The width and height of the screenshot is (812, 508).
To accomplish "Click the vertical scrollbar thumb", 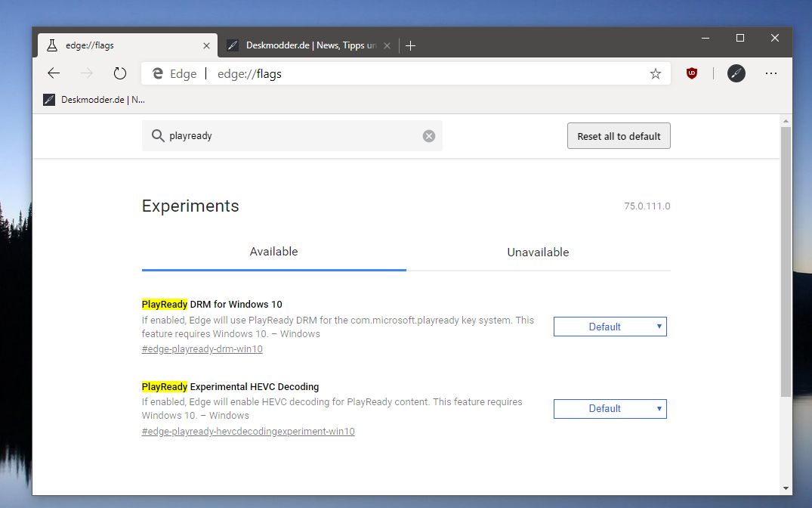I will [786, 262].
